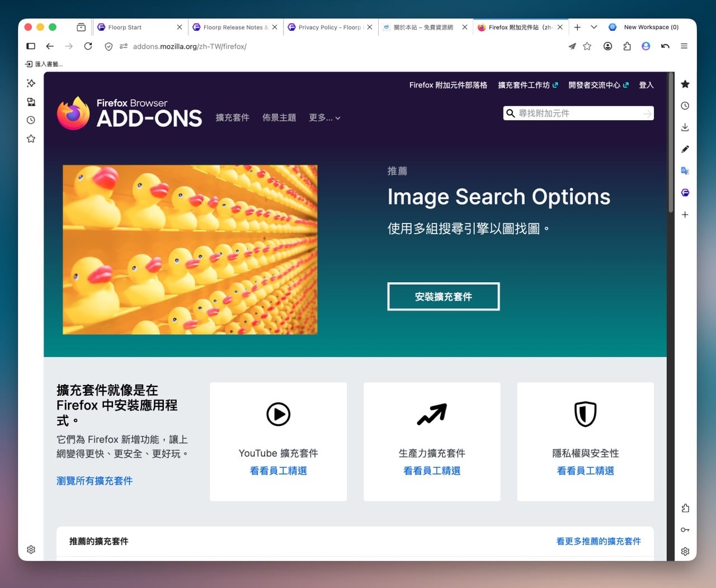Open the tab manager icon beside window controls
The image size is (716, 588).
click(x=81, y=27)
